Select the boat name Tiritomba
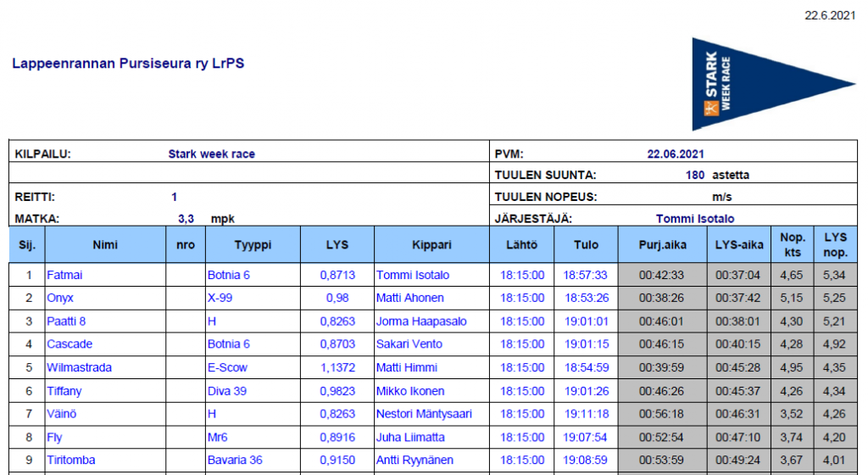Image resolution: width=868 pixels, height=475 pixels. tap(71, 460)
